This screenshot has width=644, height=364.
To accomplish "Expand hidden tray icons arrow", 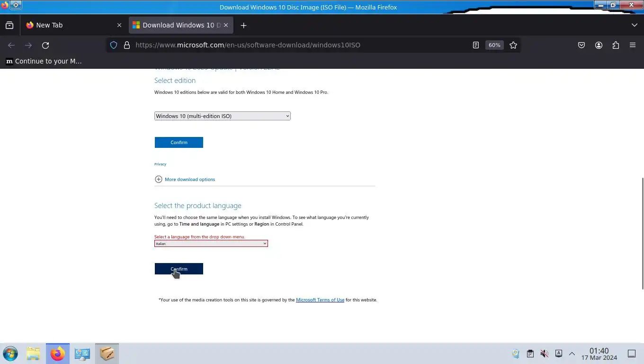I will click(x=572, y=354).
